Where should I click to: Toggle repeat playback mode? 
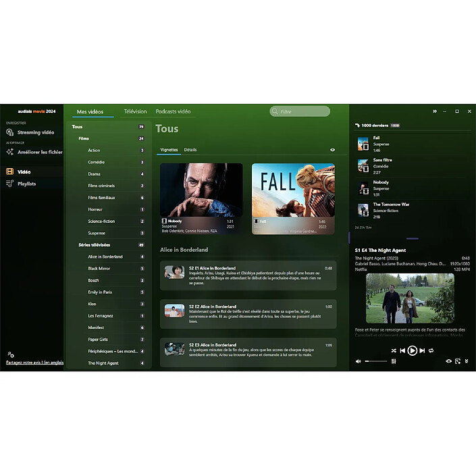(431, 350)
